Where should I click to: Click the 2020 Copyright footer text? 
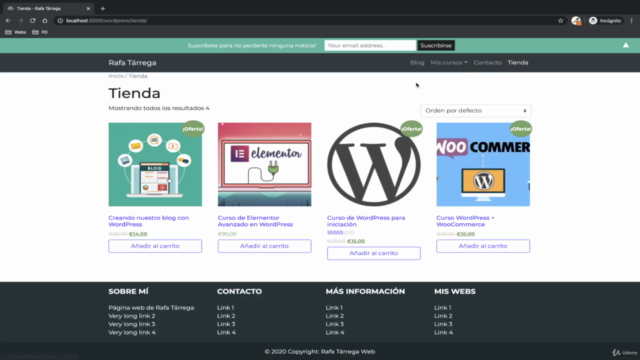tap(320, 351)
